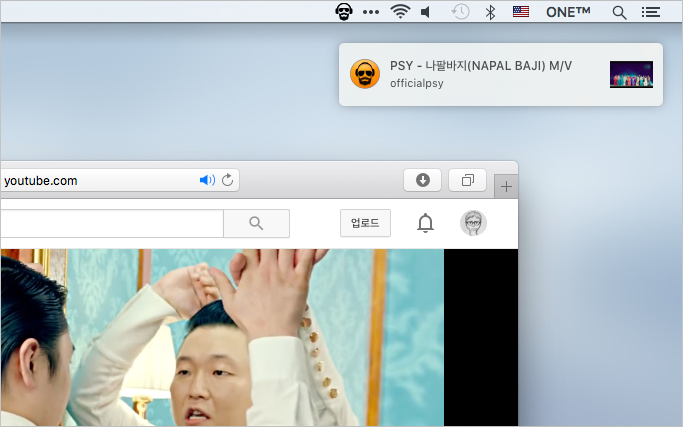
Task: Open the US flag input source menu
Action: (x=521, y=12)
